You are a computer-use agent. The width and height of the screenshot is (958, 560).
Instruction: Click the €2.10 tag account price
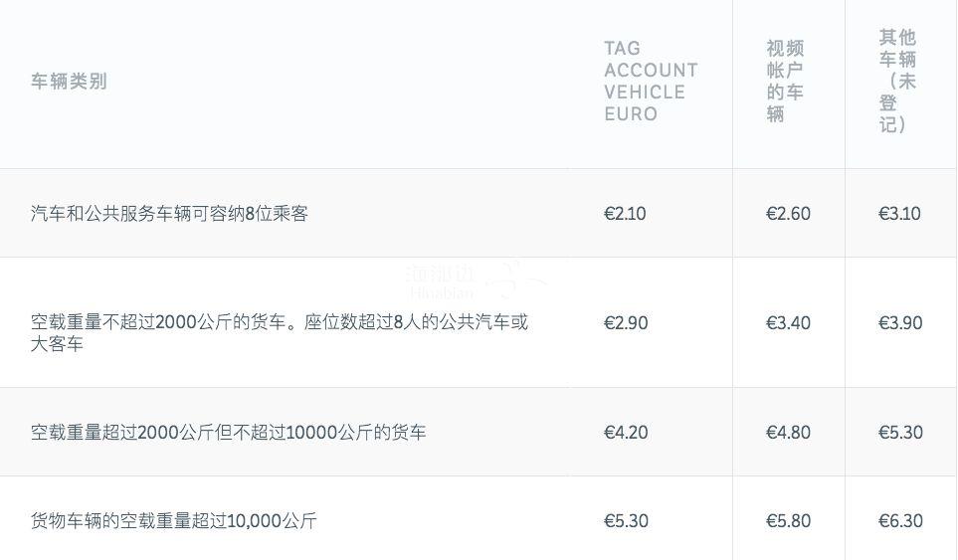point(625,214)
